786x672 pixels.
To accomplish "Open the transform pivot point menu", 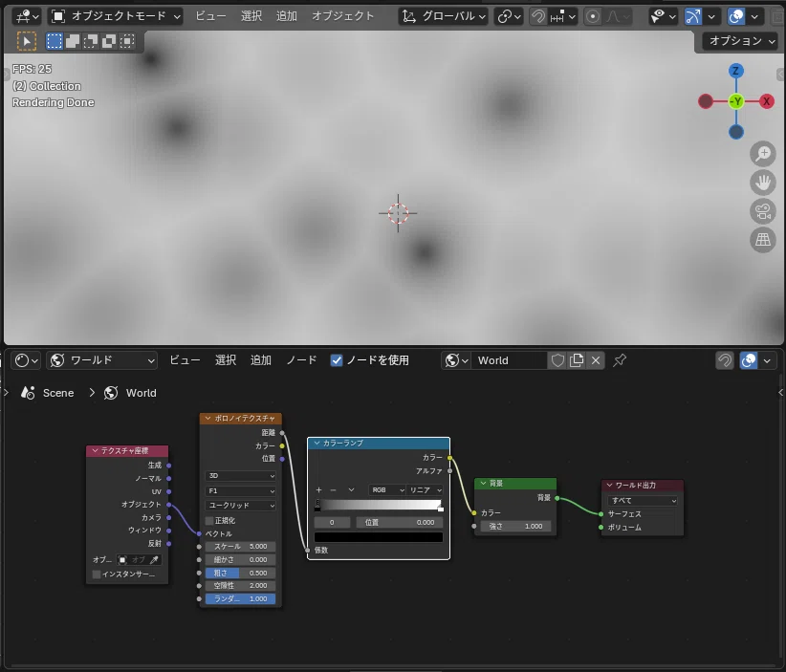I will (x=509, y=16).
